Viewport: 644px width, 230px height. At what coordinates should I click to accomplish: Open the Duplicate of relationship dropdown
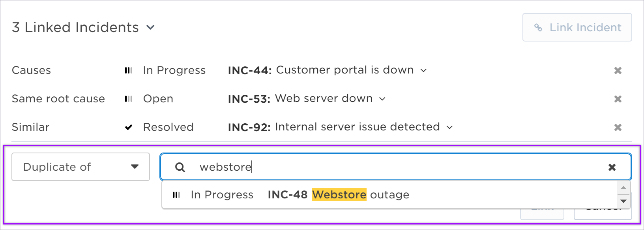(x=80, y=167)
